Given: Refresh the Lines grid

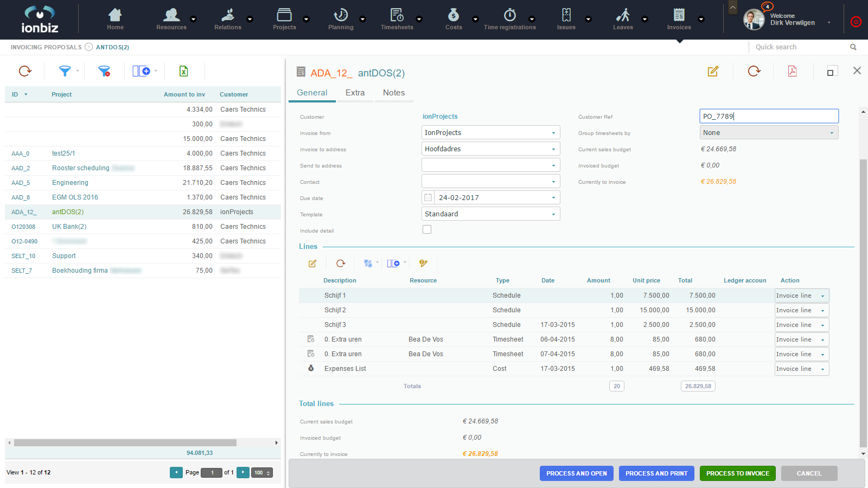Looking at the screenshot, I should pyautogui.click(x=341, y=264).
